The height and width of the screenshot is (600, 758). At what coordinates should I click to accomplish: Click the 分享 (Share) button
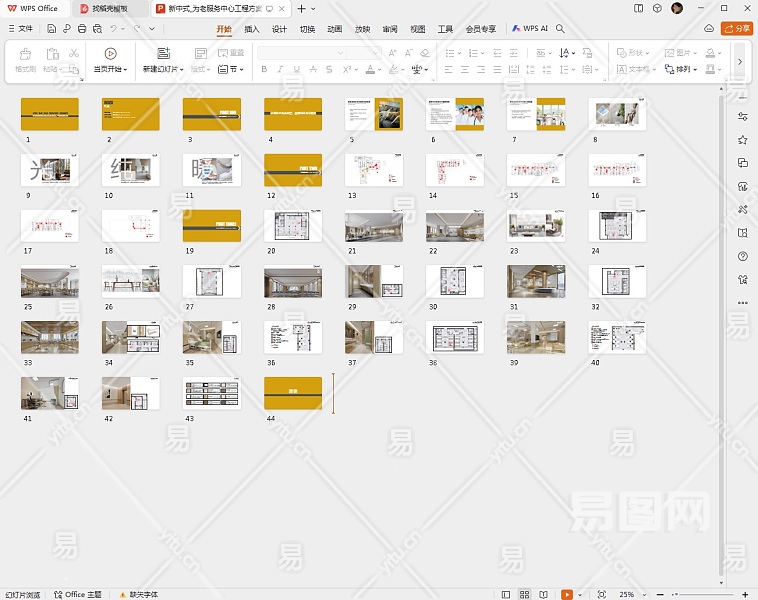[x=738, y=29]
